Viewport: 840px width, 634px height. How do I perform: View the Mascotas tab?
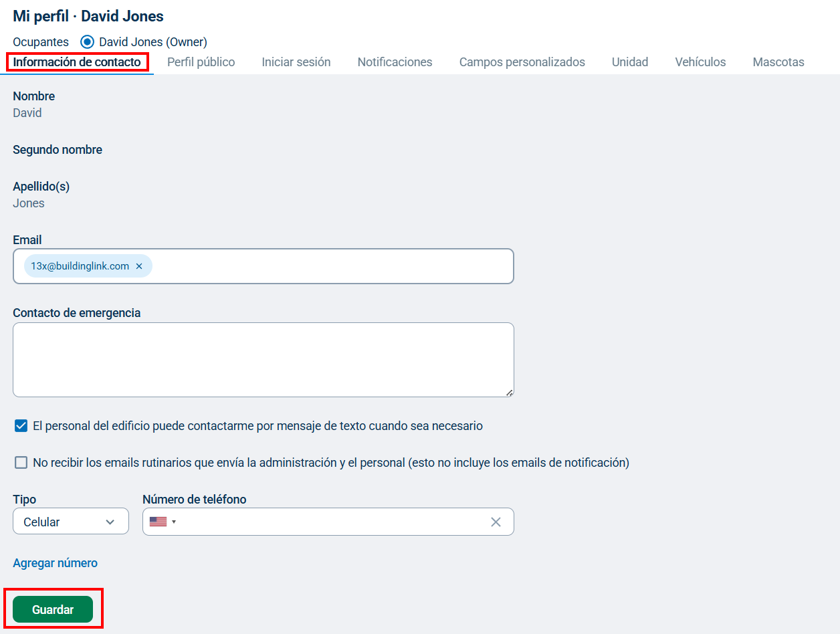click(778, 62)
